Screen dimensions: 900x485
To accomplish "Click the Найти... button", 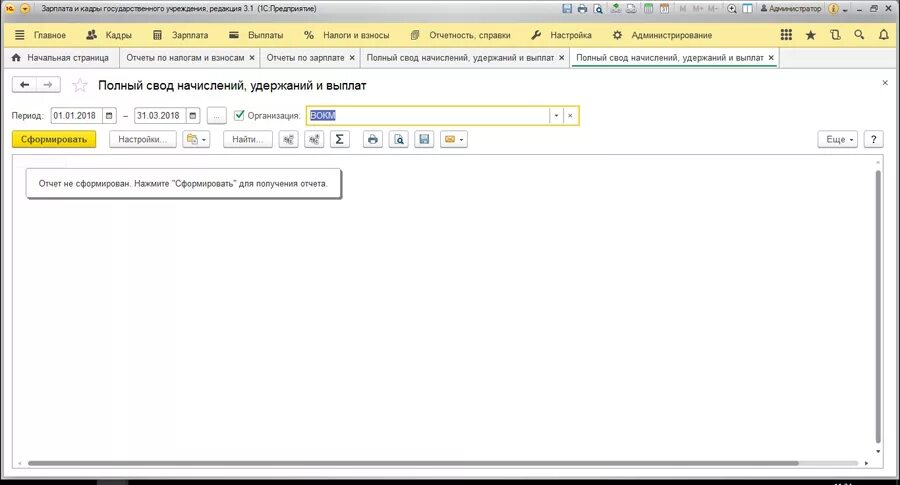I will (x=248, y=139).
